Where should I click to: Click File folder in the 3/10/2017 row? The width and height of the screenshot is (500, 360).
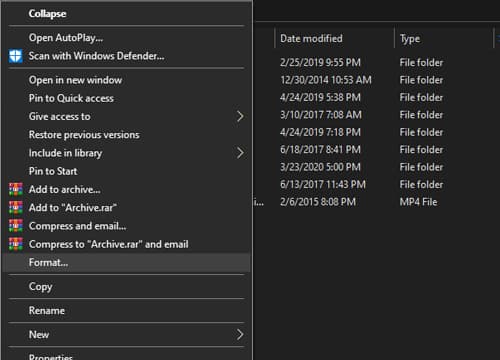point(421,115)
